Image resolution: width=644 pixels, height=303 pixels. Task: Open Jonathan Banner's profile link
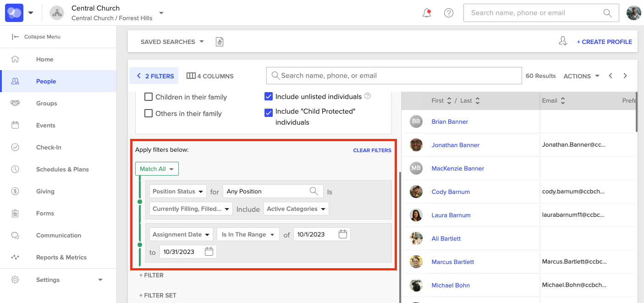pos(455,145)
